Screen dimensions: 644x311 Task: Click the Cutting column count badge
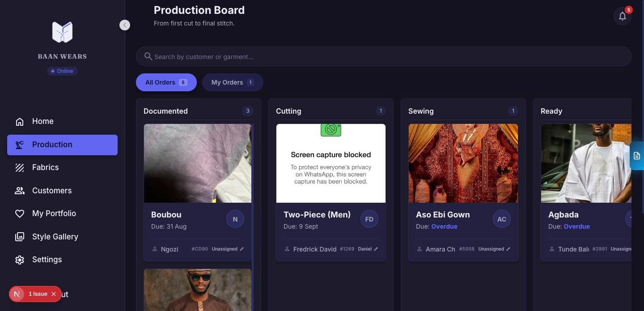381,111
